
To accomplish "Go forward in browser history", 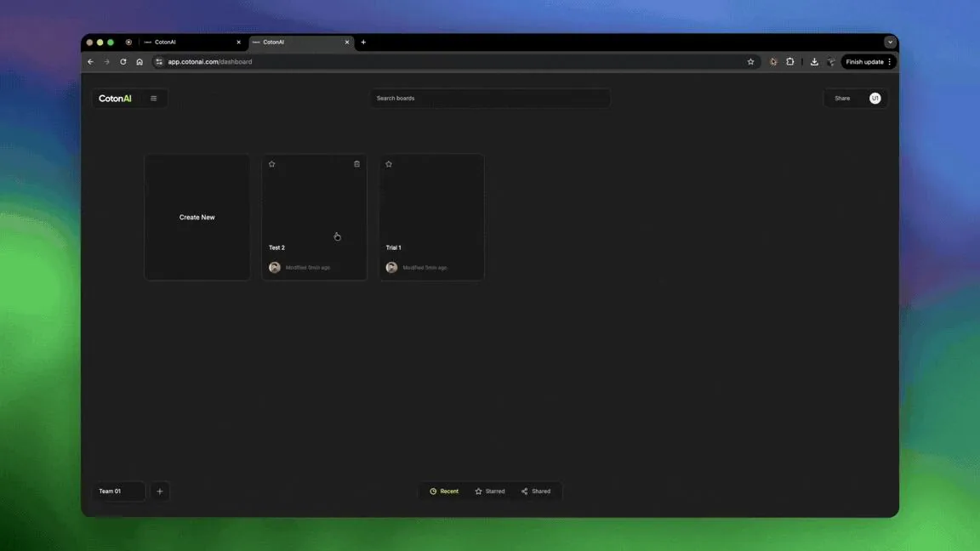I will [x=107, y=62].
